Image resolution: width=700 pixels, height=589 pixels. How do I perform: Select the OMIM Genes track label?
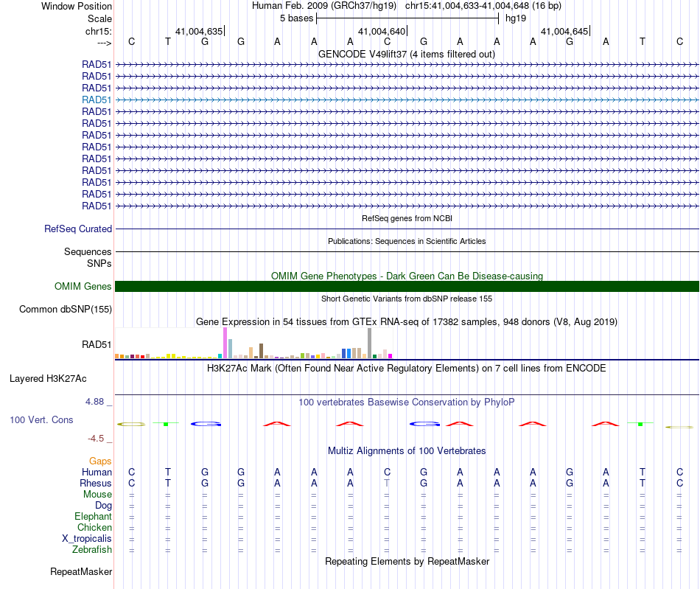(83, 286)
